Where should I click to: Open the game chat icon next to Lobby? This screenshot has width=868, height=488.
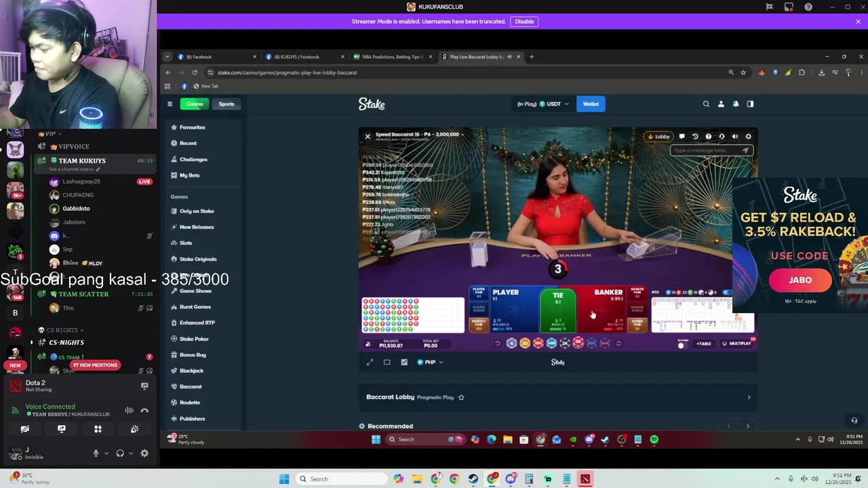(682, 136)
